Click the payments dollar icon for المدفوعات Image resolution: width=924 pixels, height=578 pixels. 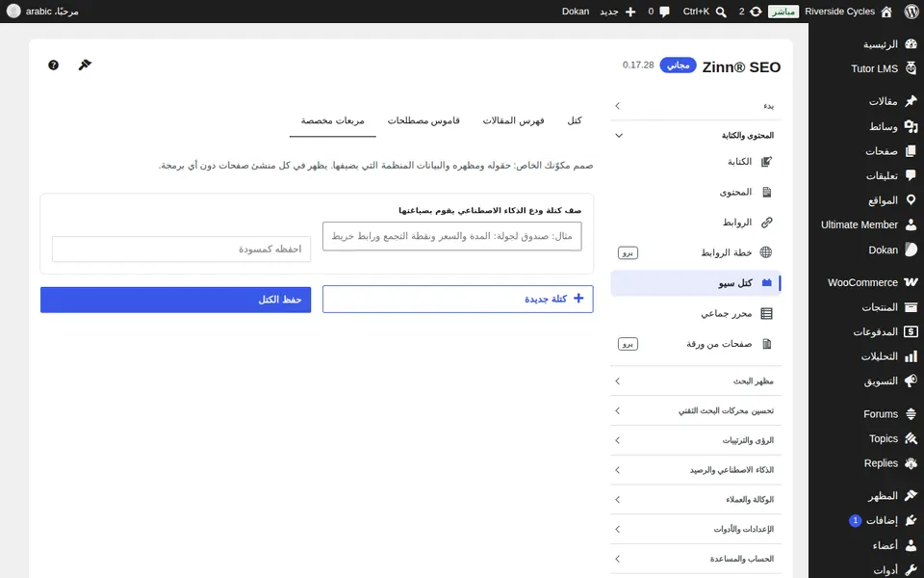(x=911, y=331)
